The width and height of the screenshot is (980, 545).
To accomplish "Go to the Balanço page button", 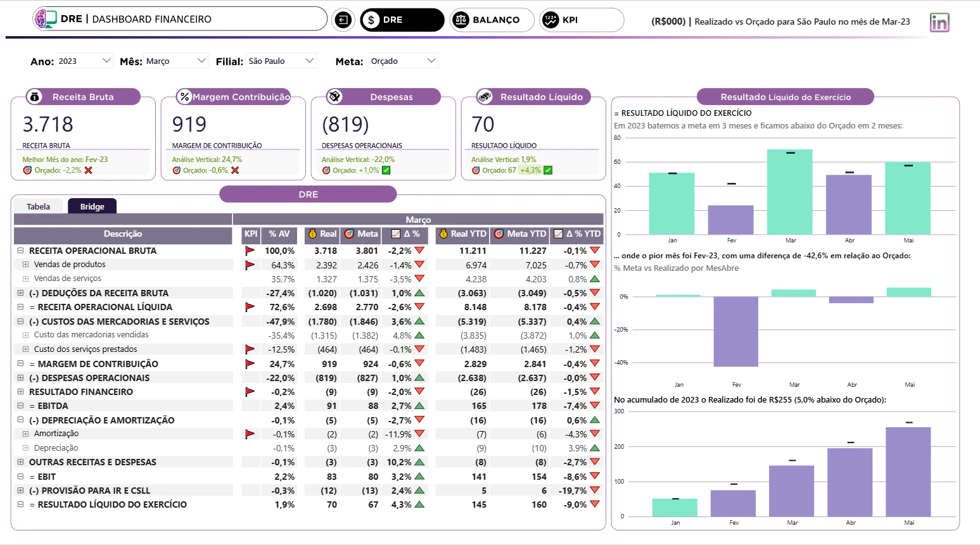I will 492,20.
